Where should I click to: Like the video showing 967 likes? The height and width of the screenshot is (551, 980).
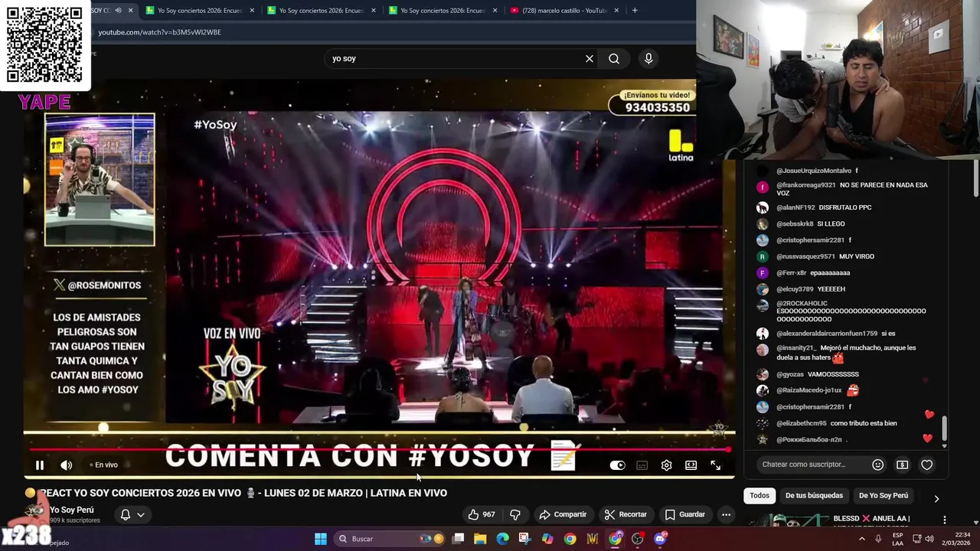click(x=482, y=514)
